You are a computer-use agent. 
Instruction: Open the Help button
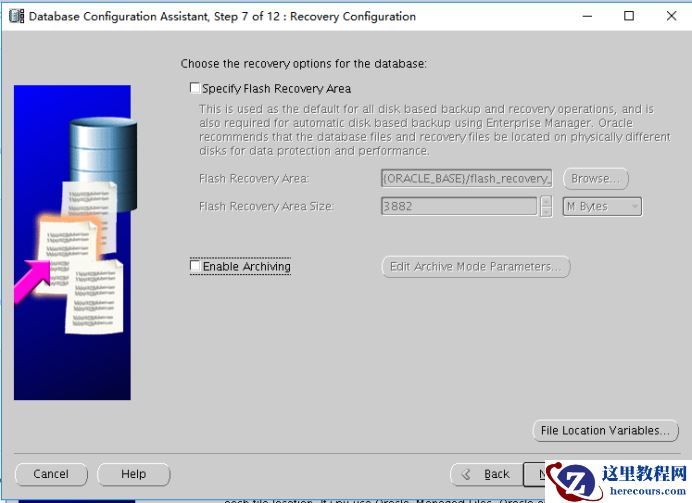133,474
